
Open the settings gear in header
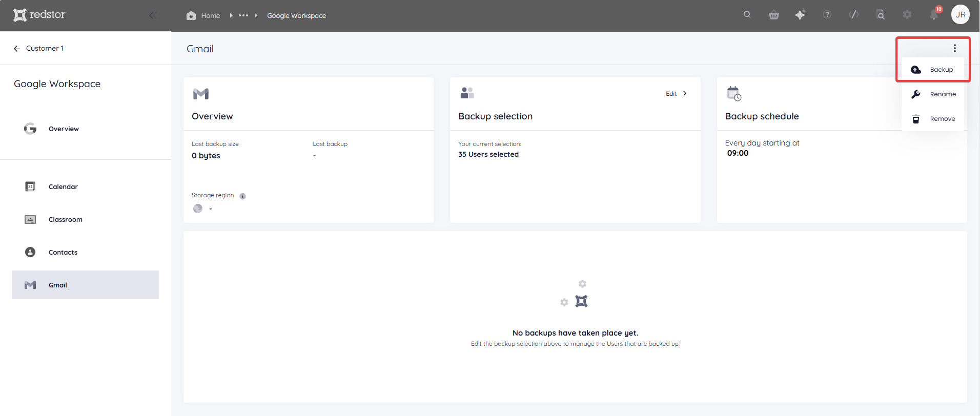coord(907,14)
